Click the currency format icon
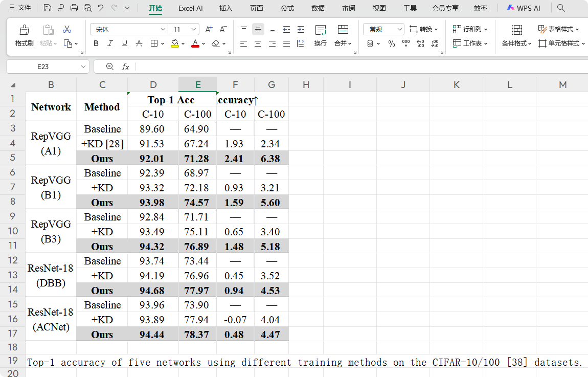 [370, 43]
